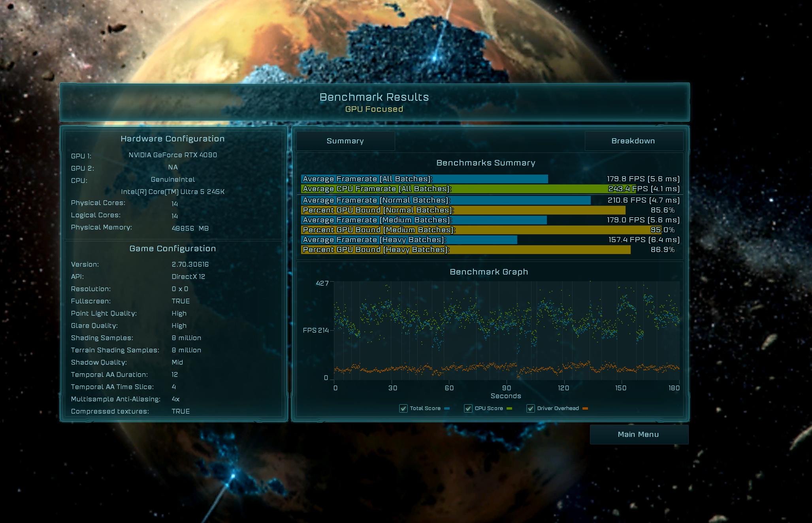This screenshot has width=812, height=523.
Task: Click the Logical Cores label
Action: (x=96, y=215)
